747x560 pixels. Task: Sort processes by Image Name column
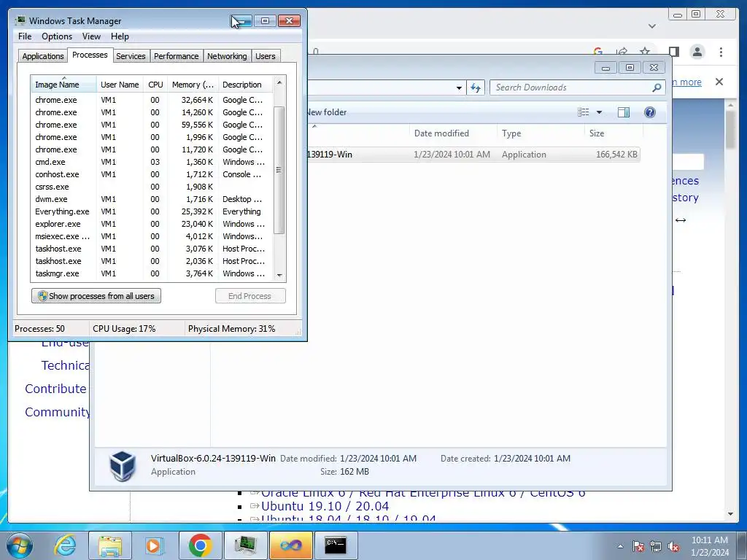click(x=64, y=85)
